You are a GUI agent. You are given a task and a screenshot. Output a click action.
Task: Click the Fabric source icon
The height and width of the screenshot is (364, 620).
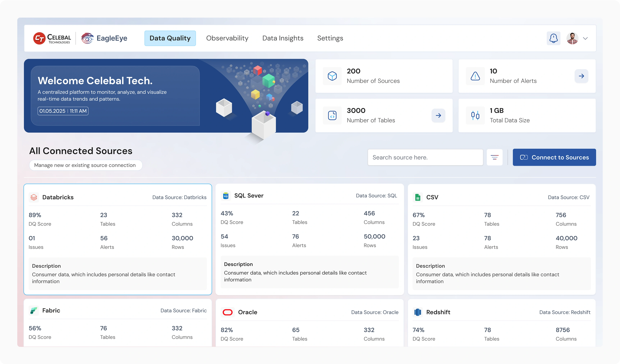click(34, 310)
